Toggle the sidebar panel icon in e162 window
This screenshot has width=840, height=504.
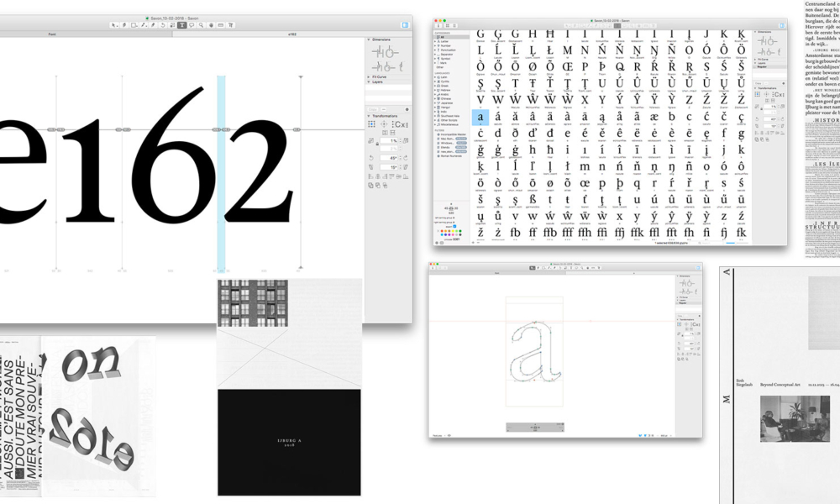click(406, 25)
